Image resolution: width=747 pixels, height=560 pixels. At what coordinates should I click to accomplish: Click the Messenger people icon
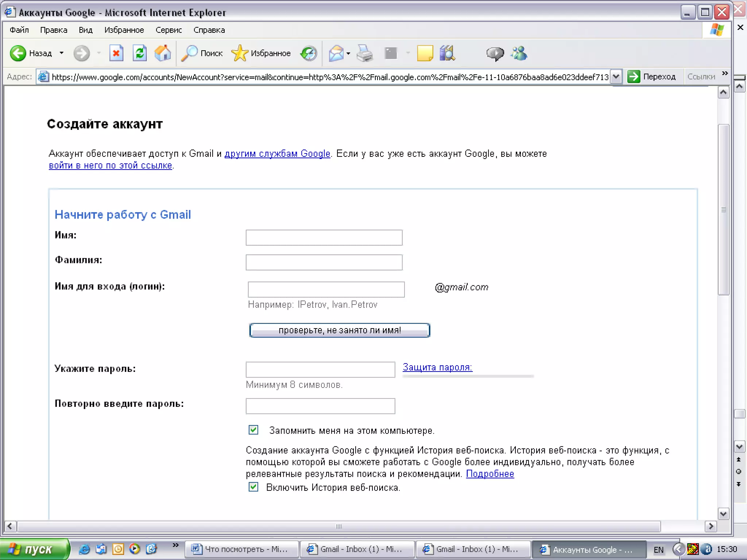(x=519, y=54)
